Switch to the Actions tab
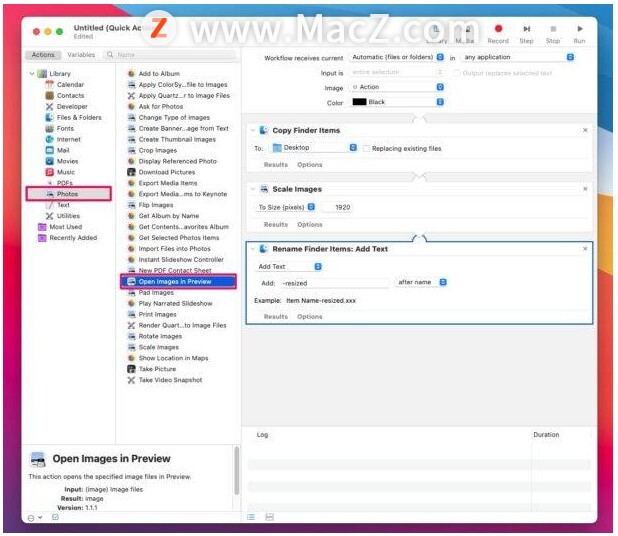618x536 pixels. click(43, 55)
